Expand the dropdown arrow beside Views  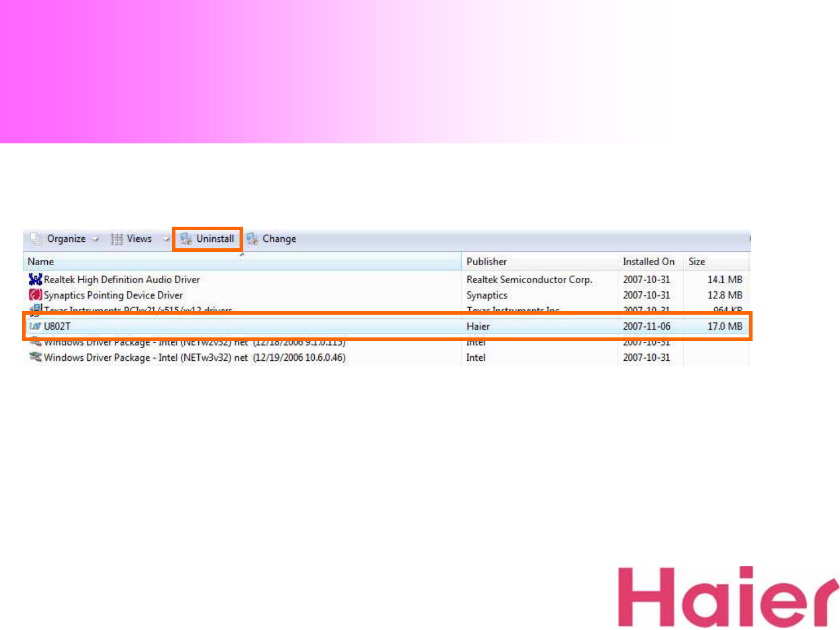click(x=166, y=239)
